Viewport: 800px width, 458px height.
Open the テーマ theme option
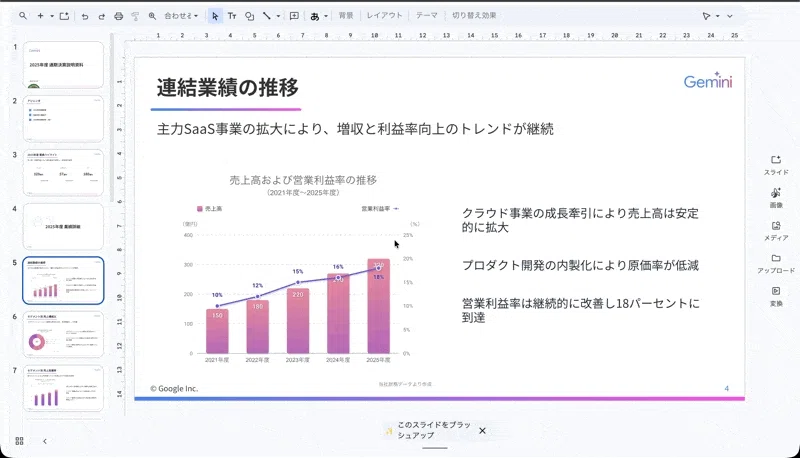point(427,15)
